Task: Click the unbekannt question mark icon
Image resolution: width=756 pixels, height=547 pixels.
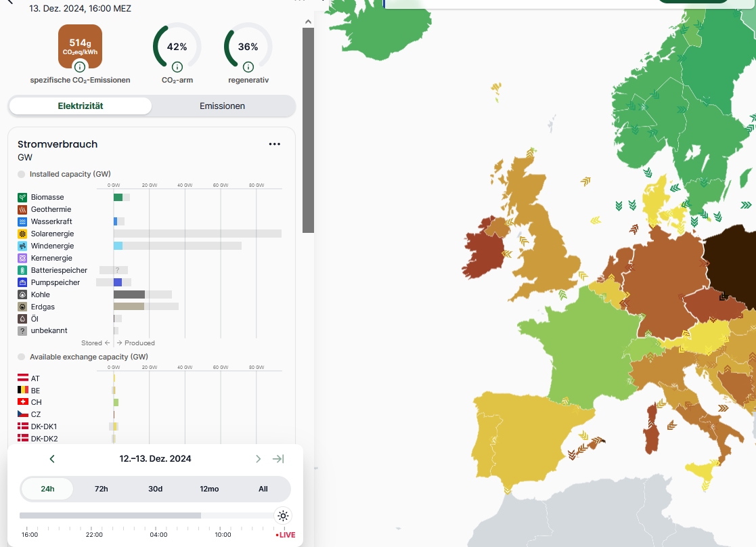Action: pyautogui.click(x=22, y=331)
